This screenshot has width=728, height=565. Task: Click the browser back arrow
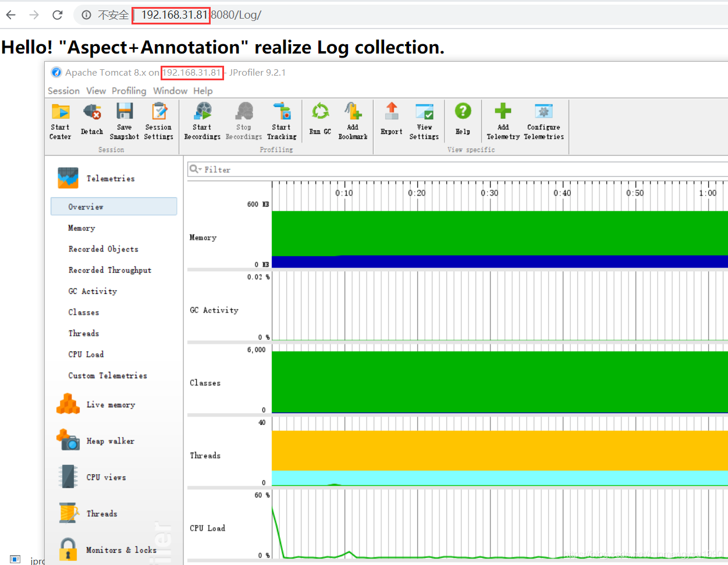point(10,15)
